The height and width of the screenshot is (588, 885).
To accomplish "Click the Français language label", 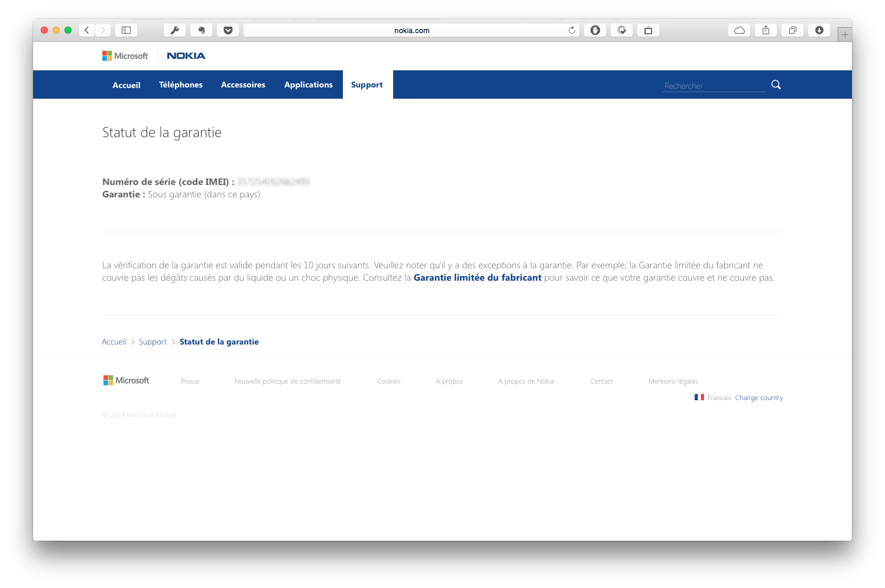I will click(x=719, y=398).
